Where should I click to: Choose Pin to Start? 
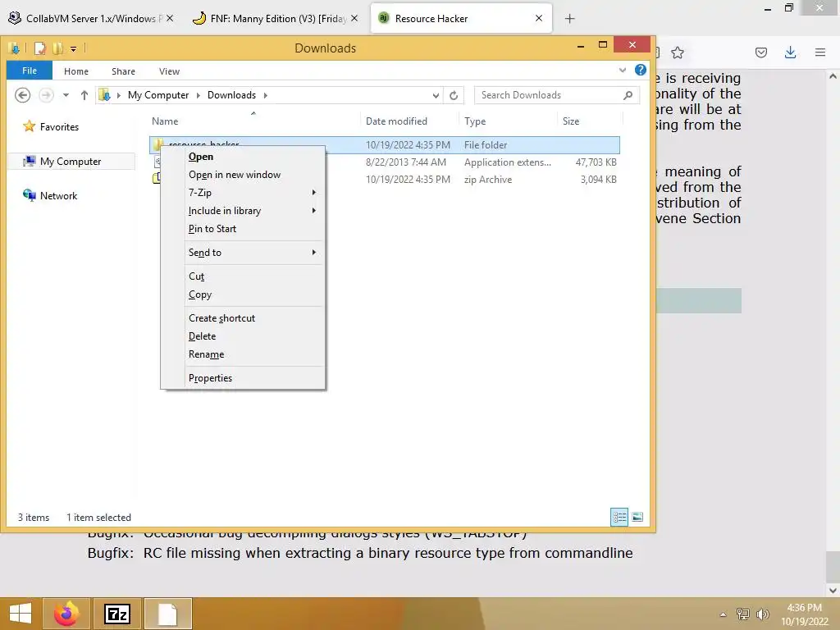pos(243,229)
